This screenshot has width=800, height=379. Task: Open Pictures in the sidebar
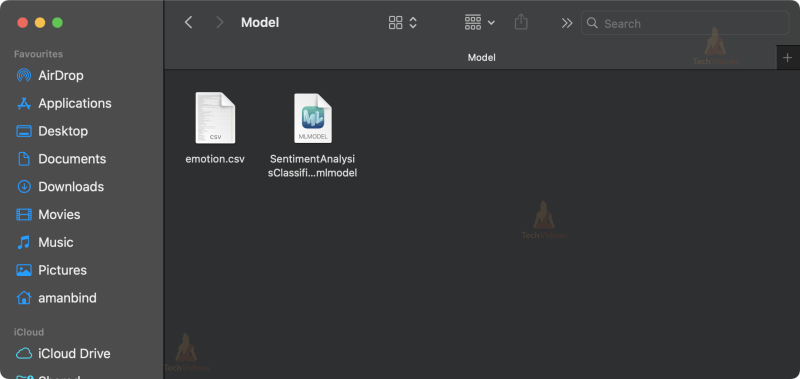click(62, 270)
